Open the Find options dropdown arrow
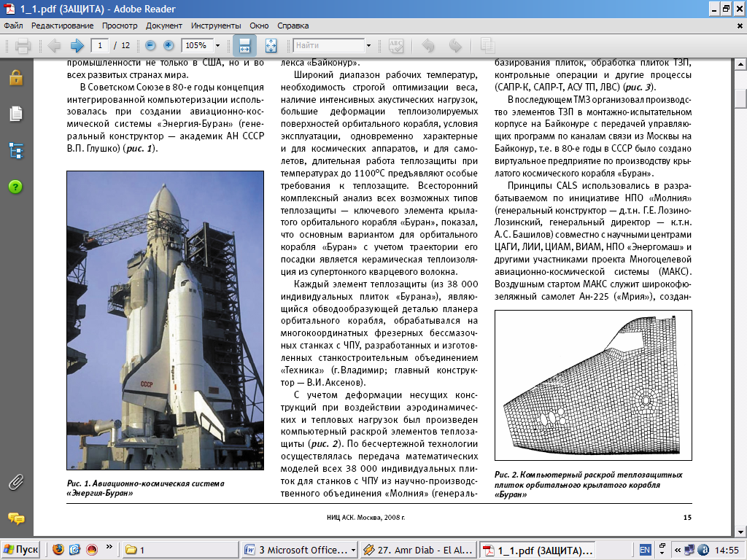747x560 pixels. [x=368, y=46]
